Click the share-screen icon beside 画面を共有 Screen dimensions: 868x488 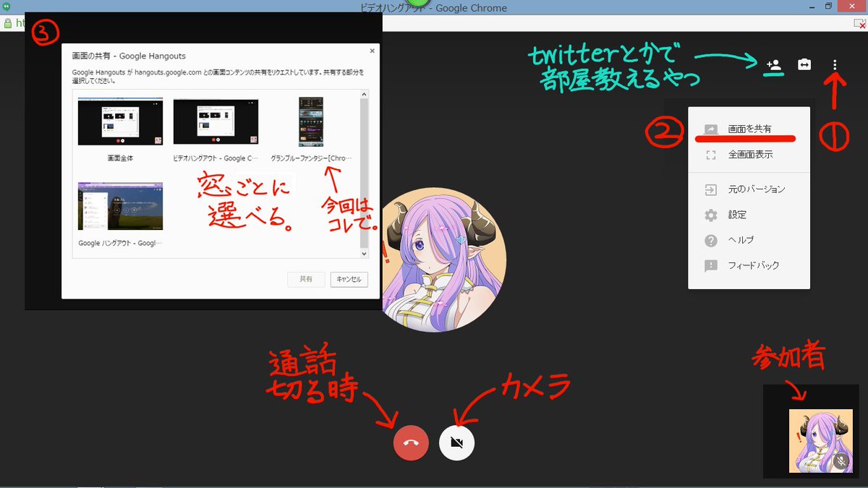click(711, 129)
